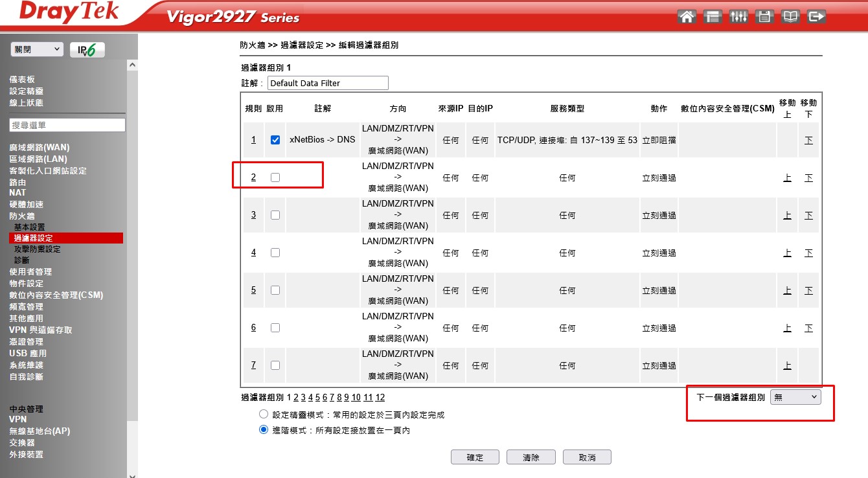Open the book manual icon in header

pyautogui.click(x=790, y=17)
